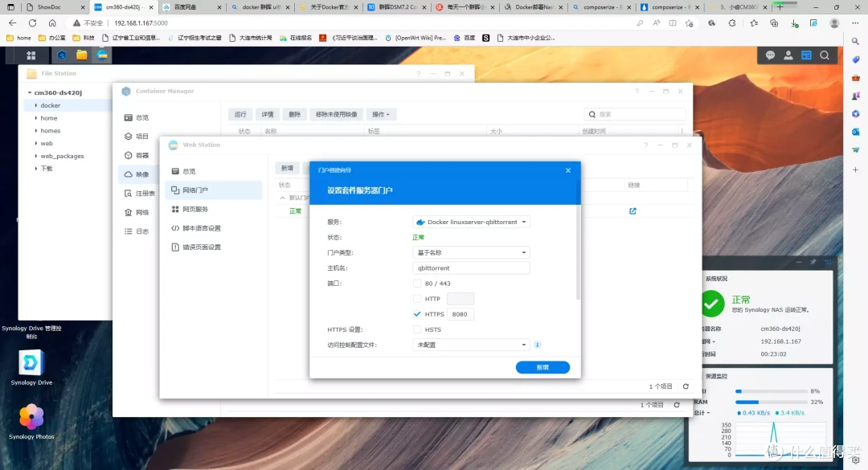Viewport: 868px width, 470px height.
Task: Click 详情 button in Container Manager
Action: pos(268,115)
